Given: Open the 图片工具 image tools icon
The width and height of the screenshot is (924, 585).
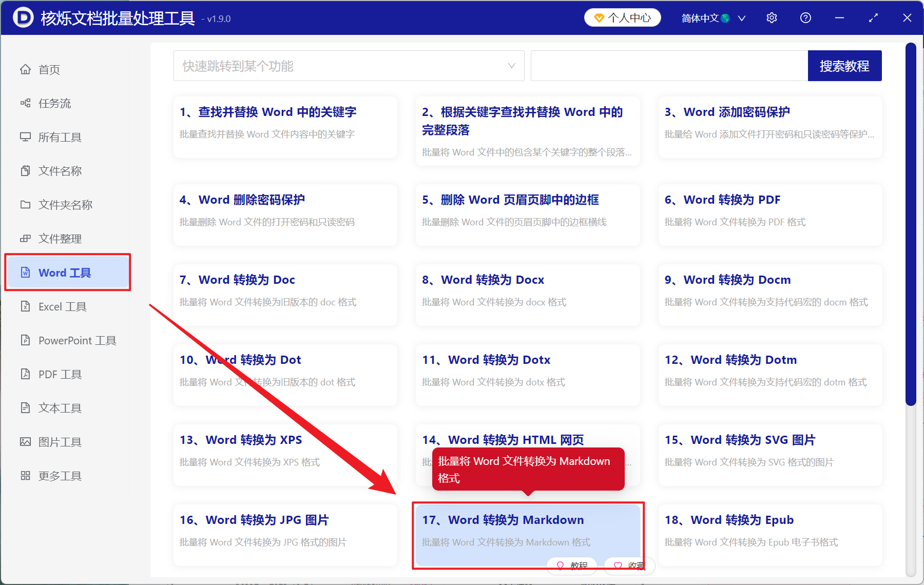Looking at the screenshot, I should point(26,442).
